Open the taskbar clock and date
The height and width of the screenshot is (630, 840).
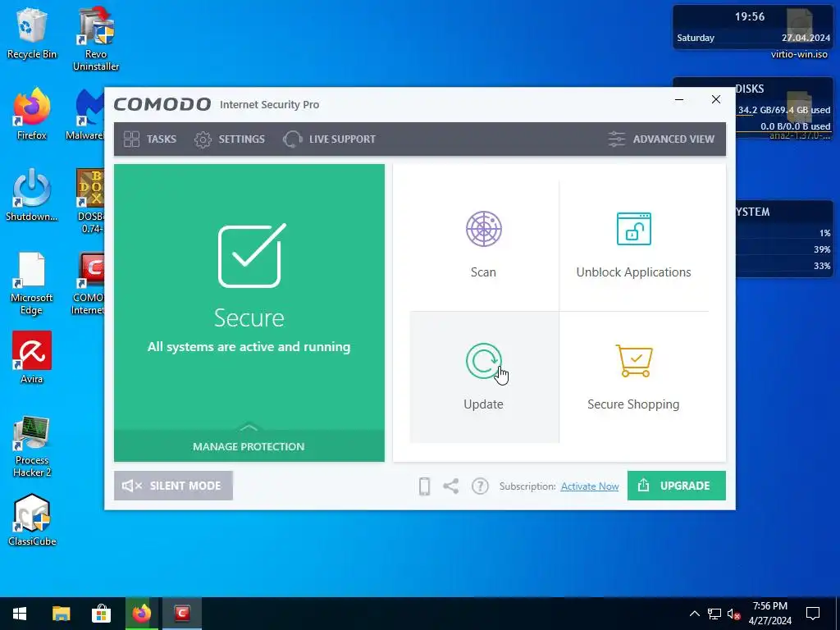click(769, 614)
